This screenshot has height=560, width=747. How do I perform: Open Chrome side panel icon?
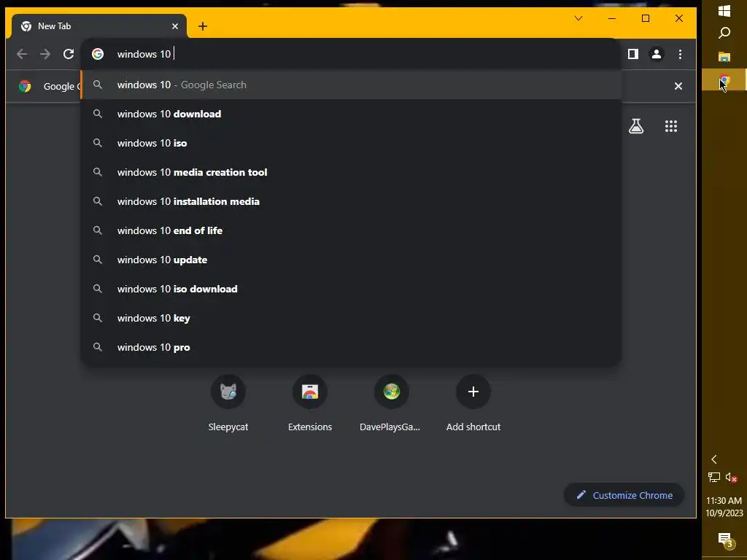(x=632, y=54)
